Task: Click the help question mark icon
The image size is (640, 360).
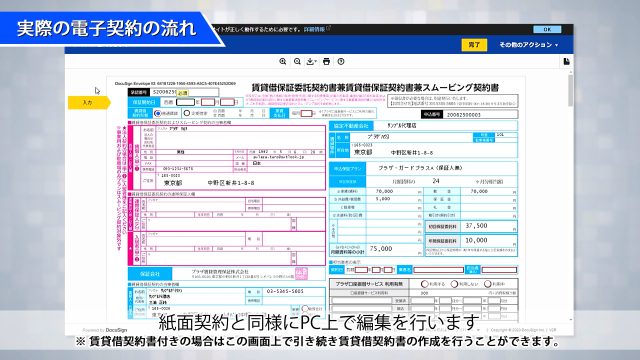Action: tap(341, 62)
